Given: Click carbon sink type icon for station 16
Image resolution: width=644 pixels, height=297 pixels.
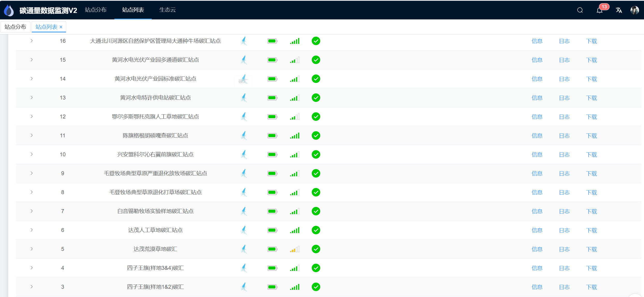Looking at the screenshot, I should [244, 41].
